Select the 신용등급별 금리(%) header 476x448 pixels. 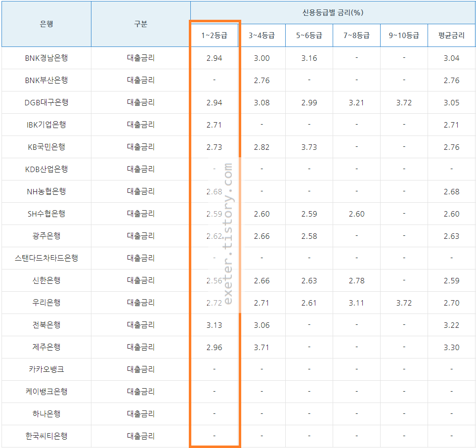333,12
